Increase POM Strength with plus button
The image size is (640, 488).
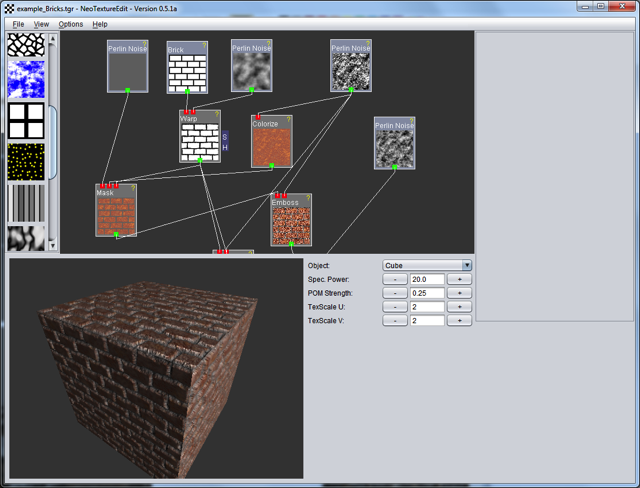coord(459,293)
